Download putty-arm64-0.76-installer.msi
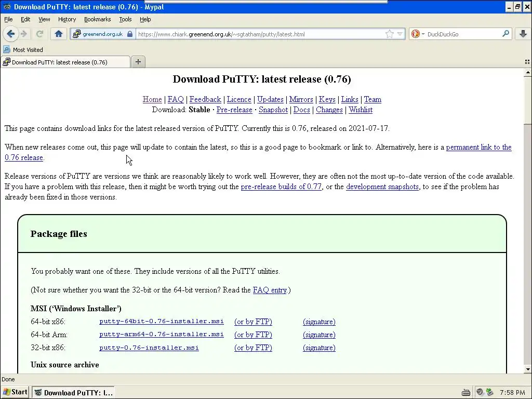Screen dimensions: 532x399 162,335
